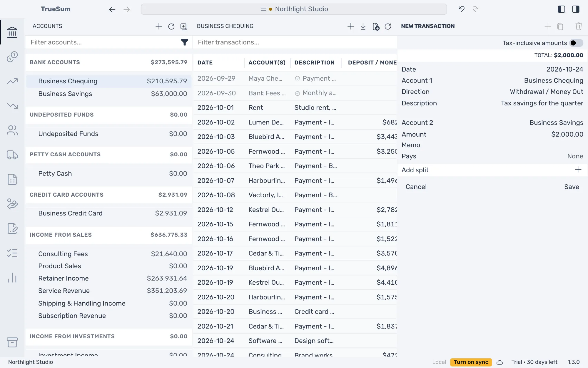Image resolution: width=588 pixels, height=368 pixels.
Task: Click the undo arrow in title bar
Action: click(461, 9)
